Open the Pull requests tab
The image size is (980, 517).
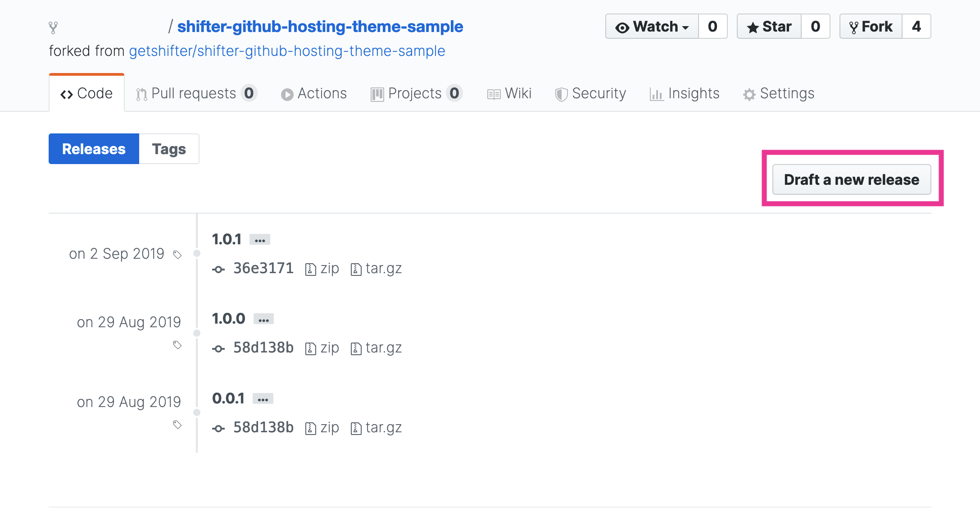[x=196, y=93]
